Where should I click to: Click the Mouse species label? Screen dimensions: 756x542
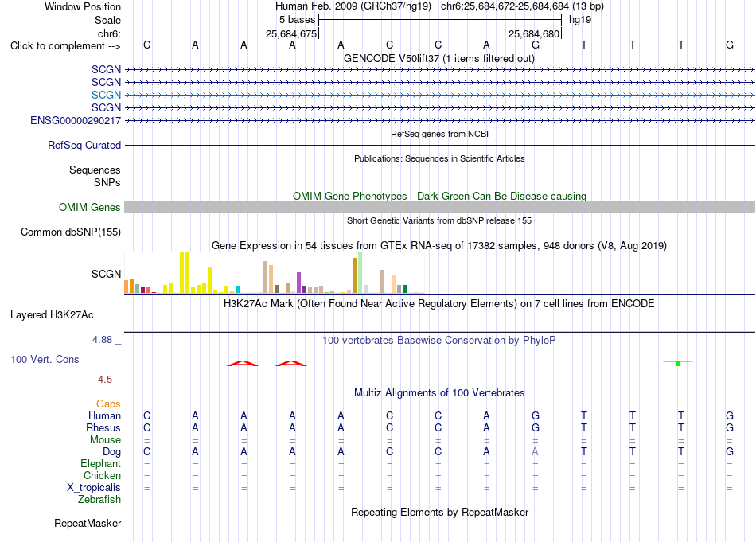[x=105, y=440]
